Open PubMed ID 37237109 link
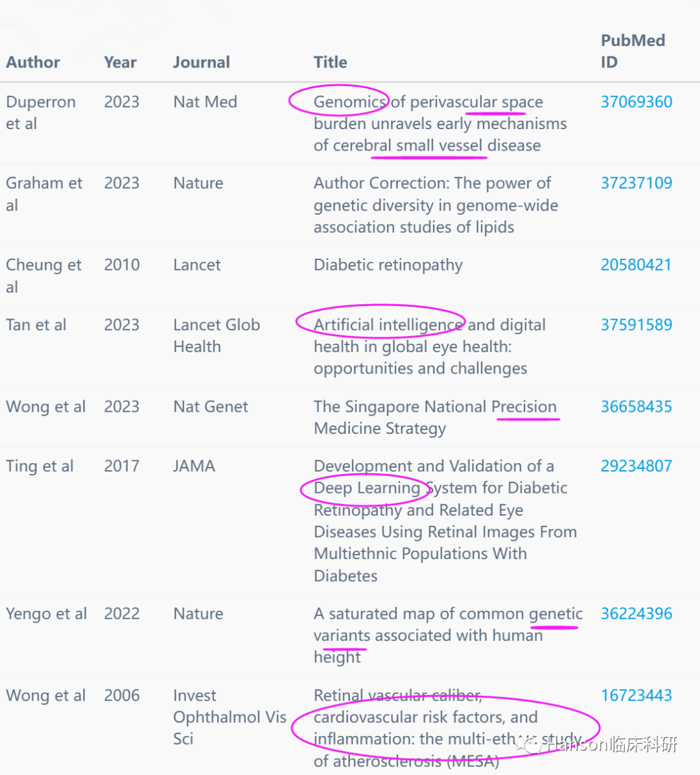 636,183
